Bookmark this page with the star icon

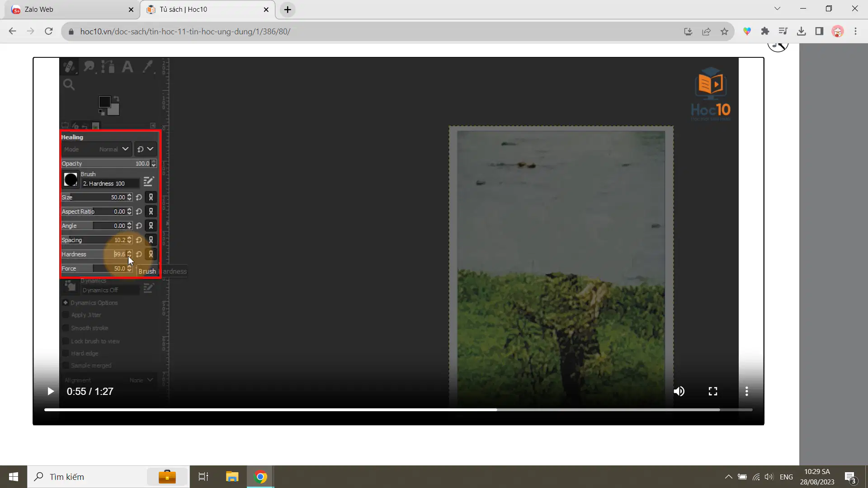coord(724,31)
